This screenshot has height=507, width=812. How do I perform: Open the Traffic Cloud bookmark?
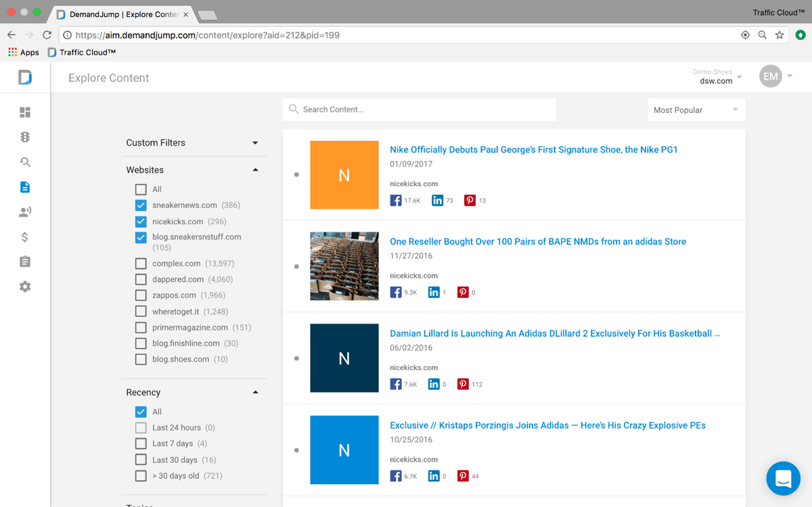pos(82,52)
